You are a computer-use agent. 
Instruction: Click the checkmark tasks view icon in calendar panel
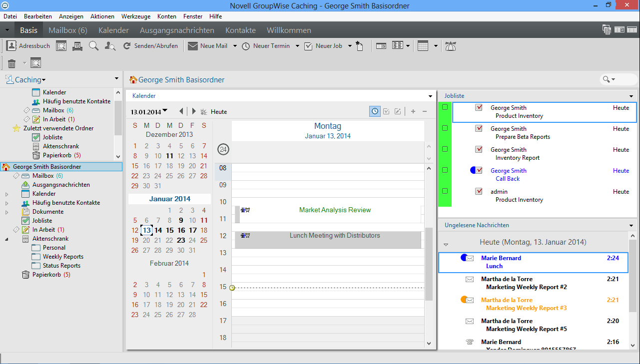click(386, 111)
